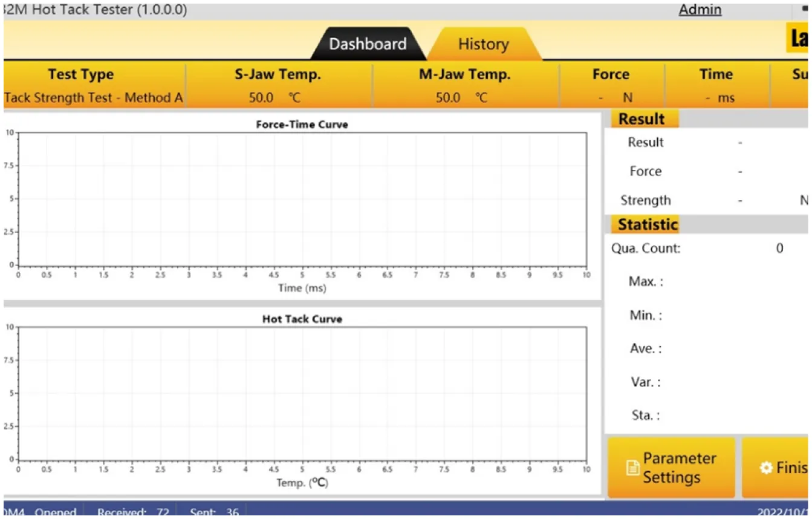Click inside the Force-Time Curve chart
The height and width of the screenshot is (519, 812).
coord(302,200)
